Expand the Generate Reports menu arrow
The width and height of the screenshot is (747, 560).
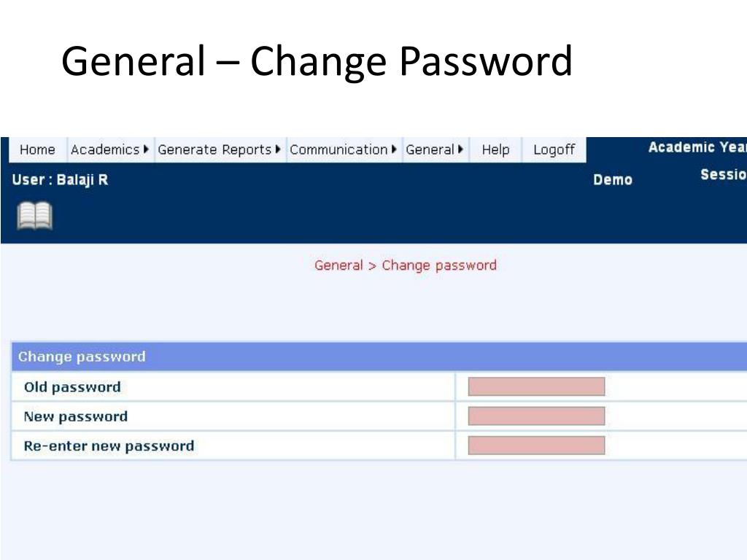(278, 149)
